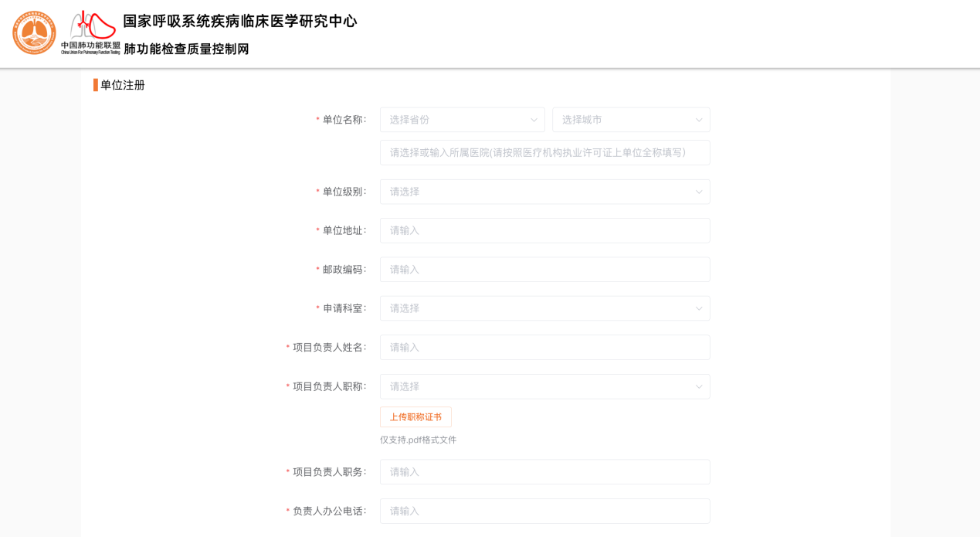Click the orange circular lung emblem logo
Image resolution: width=980 pixels, height=537 pixels.
pyautogui.click(x=34, y=32)
